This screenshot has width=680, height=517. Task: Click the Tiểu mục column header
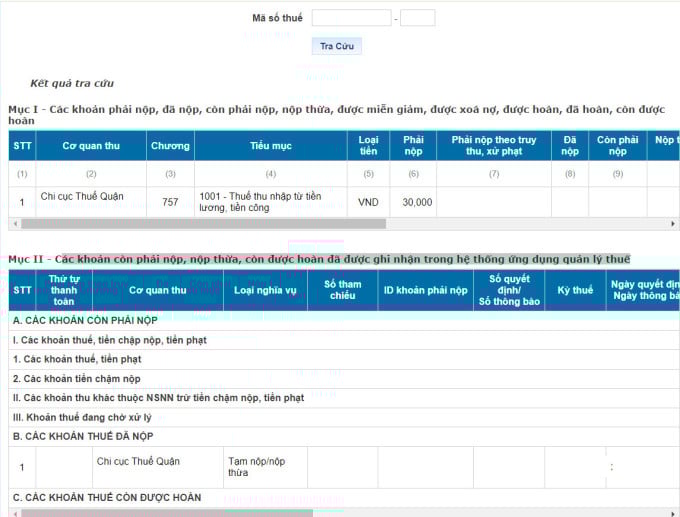pos(271,146)
